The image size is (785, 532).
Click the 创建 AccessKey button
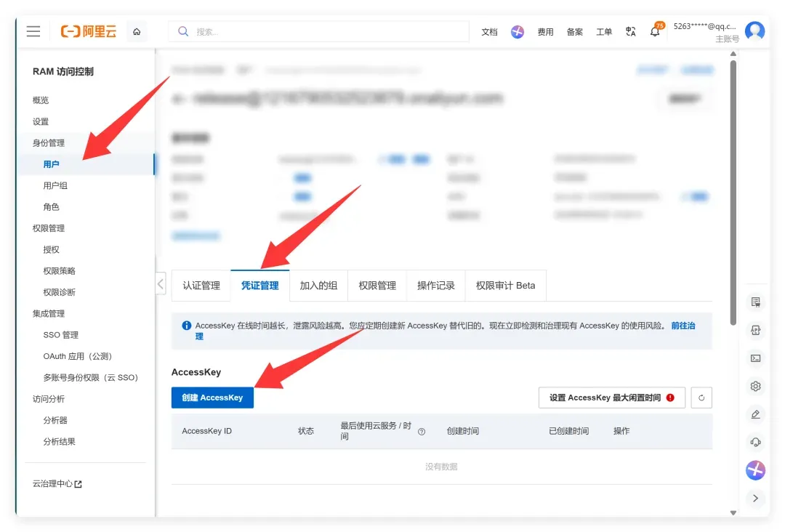coord(212,398)
